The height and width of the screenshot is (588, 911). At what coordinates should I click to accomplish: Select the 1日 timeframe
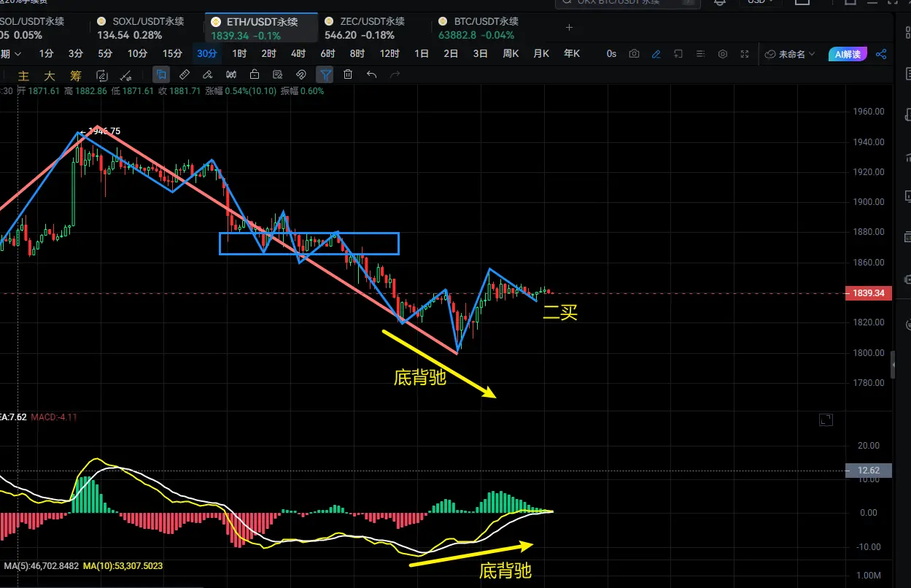pyautogui.click(x=422, y=54)
